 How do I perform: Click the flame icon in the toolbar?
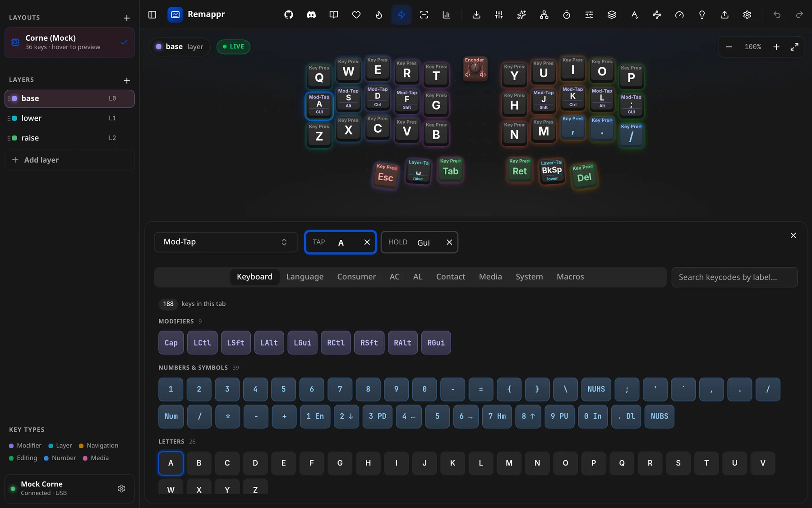pyautogui.click(x=379, y=15)
